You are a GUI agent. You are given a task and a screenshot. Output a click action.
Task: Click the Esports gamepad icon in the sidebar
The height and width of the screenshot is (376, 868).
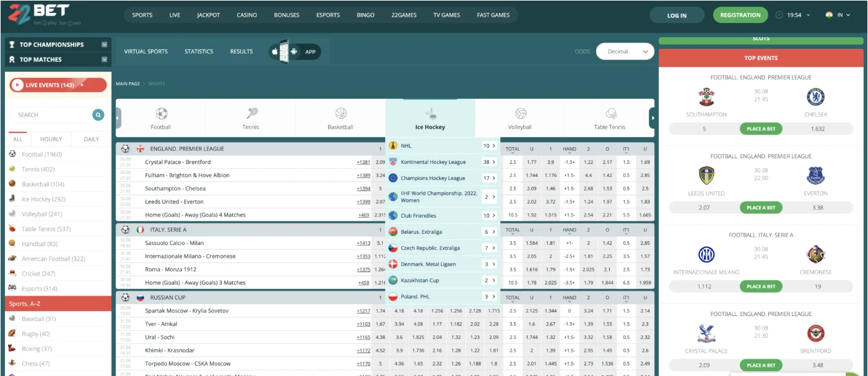pos(12,288)
